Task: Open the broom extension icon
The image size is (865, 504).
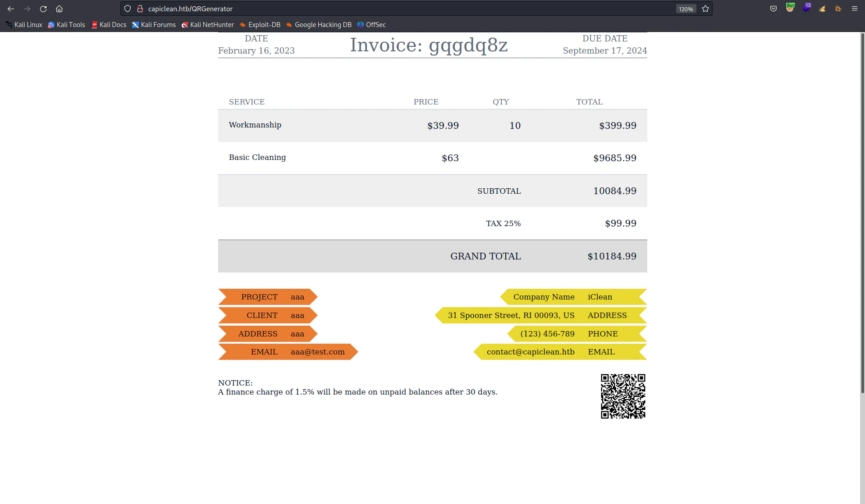Action: point(823,9)
